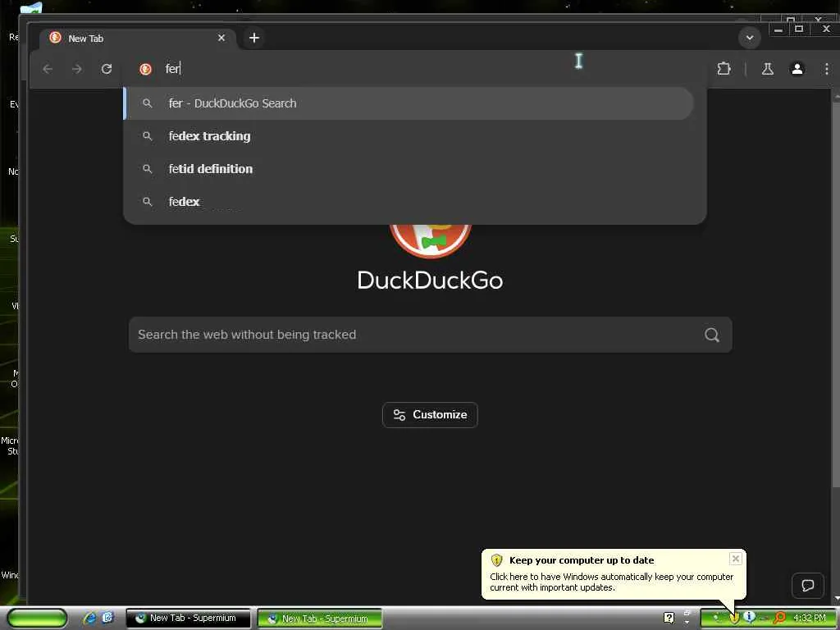
Task: Click the 'Keep your computer up to date' notification text
Action: point(582,560)
